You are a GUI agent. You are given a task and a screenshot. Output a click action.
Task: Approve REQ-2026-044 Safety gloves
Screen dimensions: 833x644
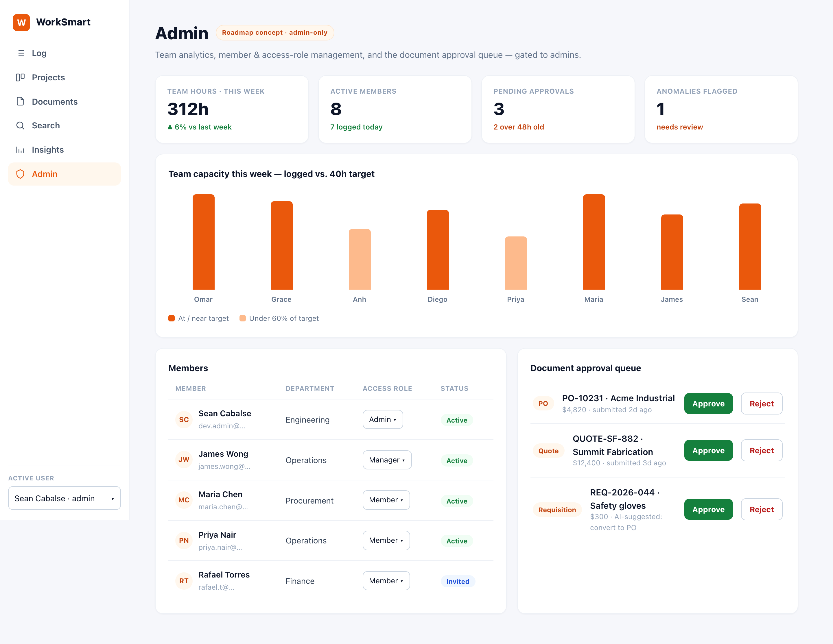(708, 510)
